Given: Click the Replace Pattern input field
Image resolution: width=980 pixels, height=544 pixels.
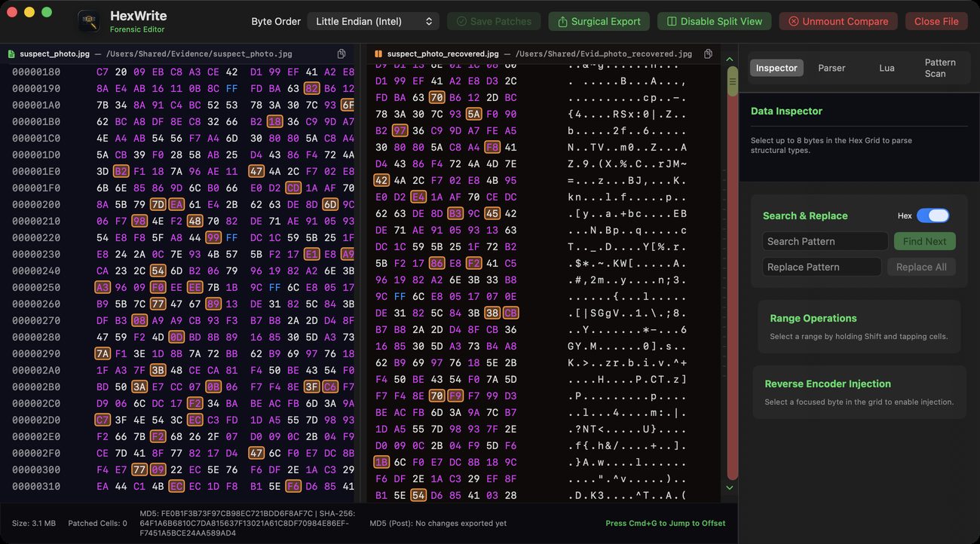Looking at the screenshot, I should click(822, 267).
